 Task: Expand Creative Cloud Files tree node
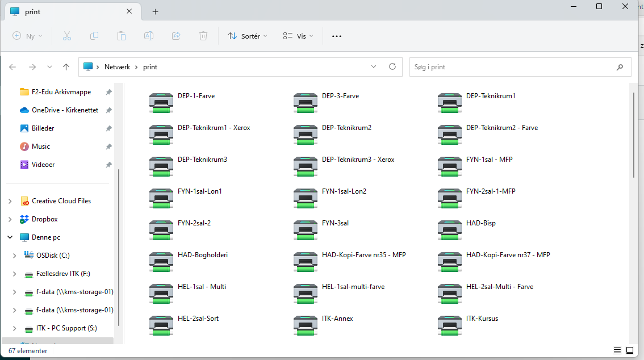tap(10, 201)
